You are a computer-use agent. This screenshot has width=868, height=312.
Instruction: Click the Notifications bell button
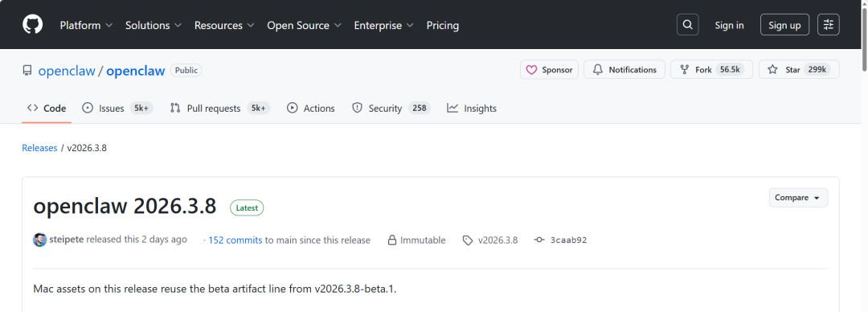[624, 70]
